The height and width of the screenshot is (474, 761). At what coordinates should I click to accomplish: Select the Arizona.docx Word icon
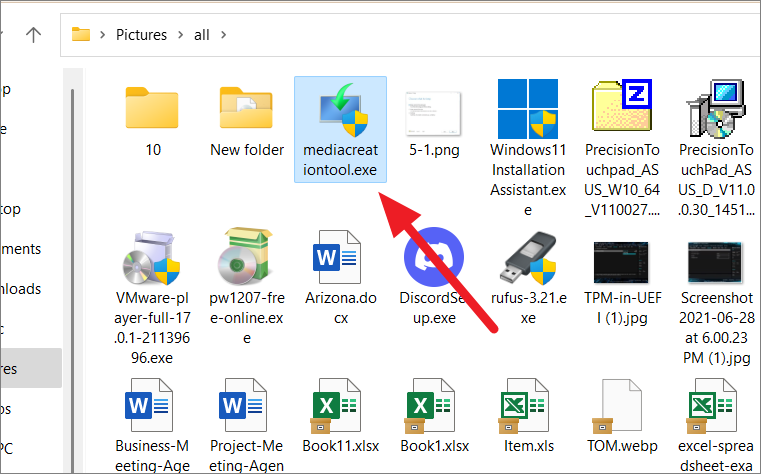[x=337, y=257]
